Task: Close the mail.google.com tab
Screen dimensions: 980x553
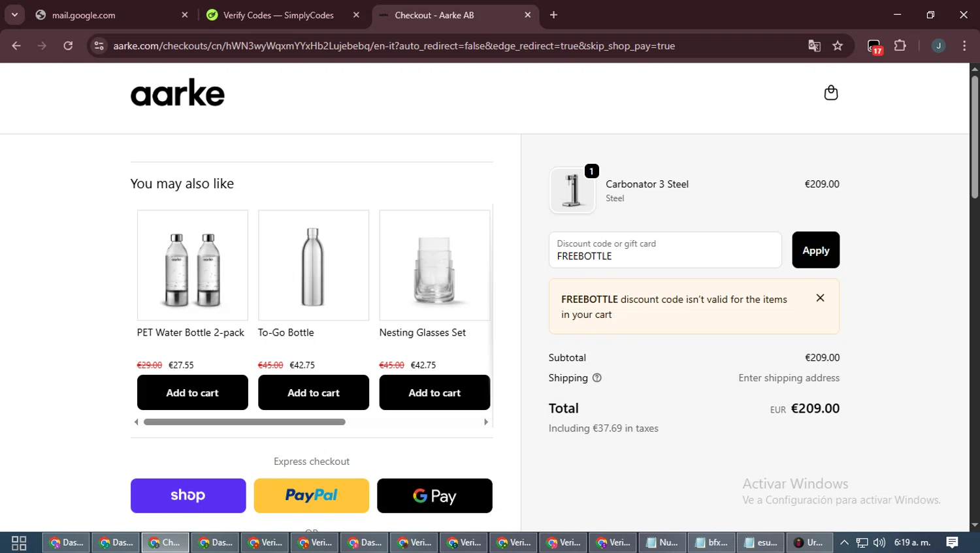Action: 184,15
